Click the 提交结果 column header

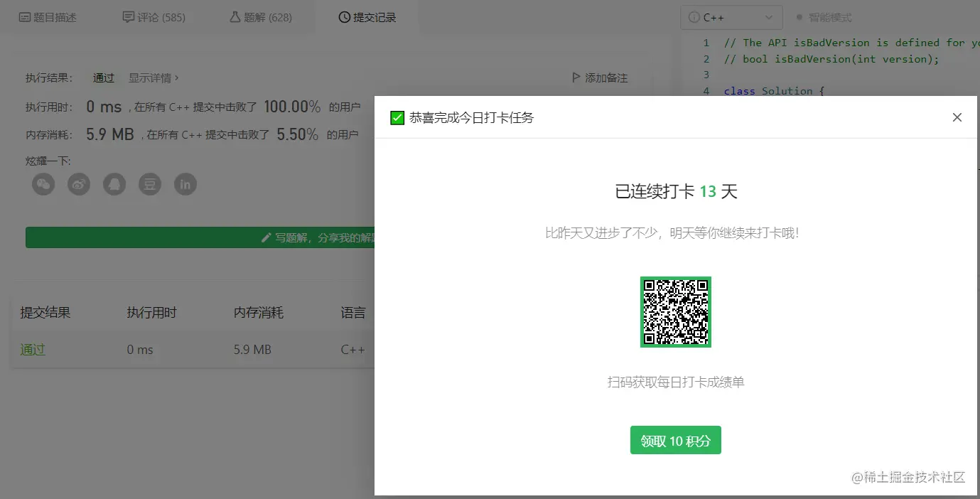point(45,312)
